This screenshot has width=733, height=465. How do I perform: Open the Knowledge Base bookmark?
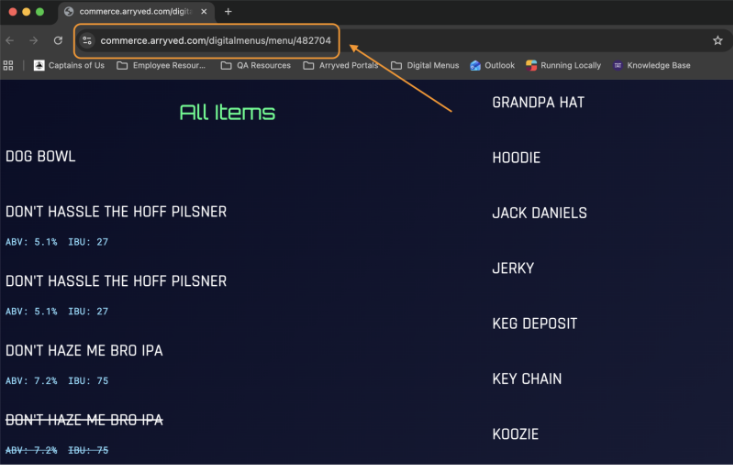[x=651, y=66]
